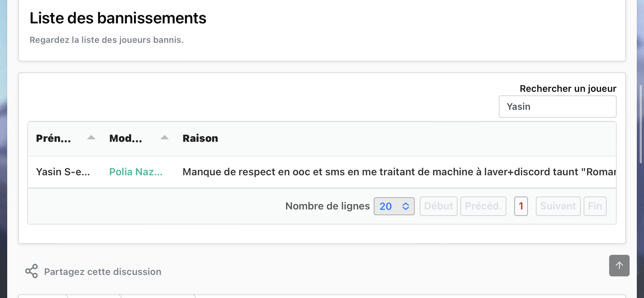Click the sort arrow in the Mod... column

tap(165, 137)
